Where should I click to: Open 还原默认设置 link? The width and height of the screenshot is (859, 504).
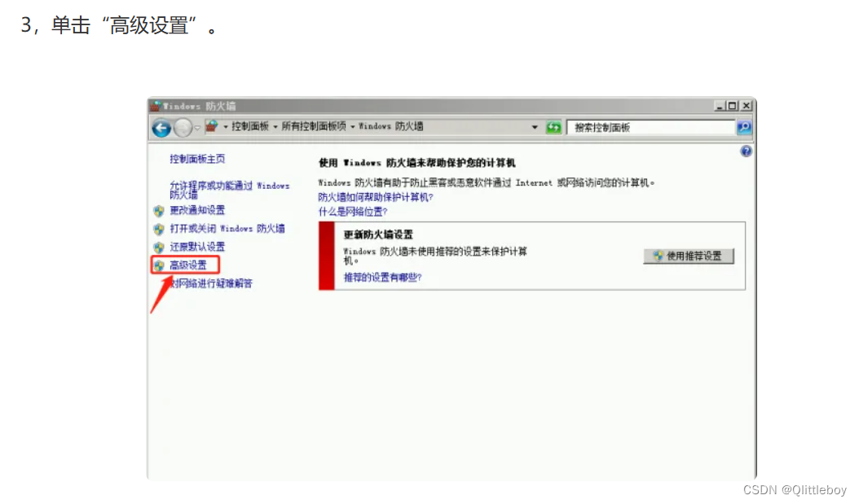coord(197,247)
